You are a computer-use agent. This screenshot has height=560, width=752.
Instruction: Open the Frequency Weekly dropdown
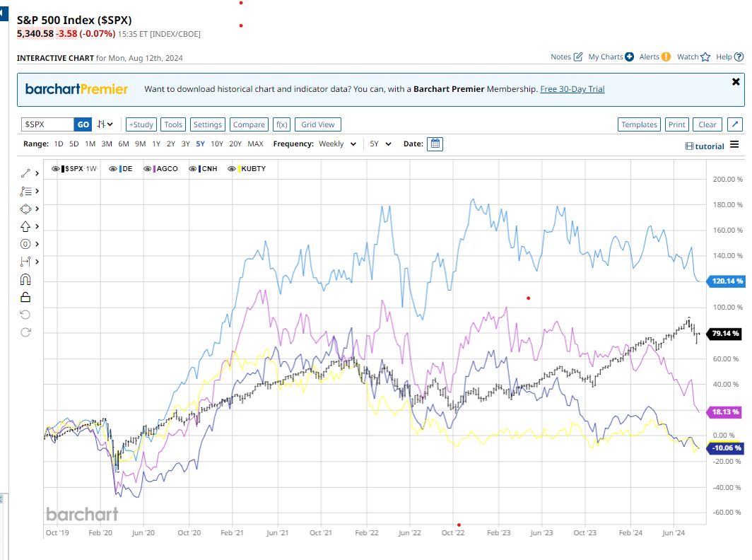click(338, 144)
